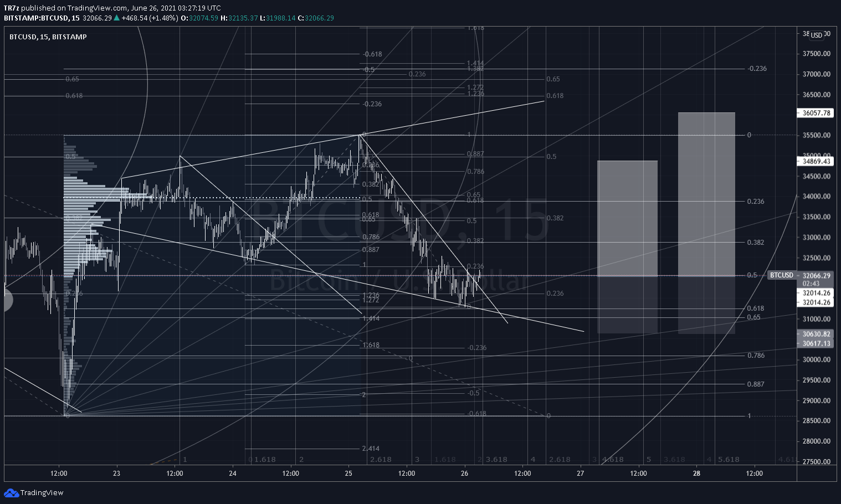
Task: Click the BTCUSD, 15, BITSTAMP chart legend title
Action: point(48,37)
